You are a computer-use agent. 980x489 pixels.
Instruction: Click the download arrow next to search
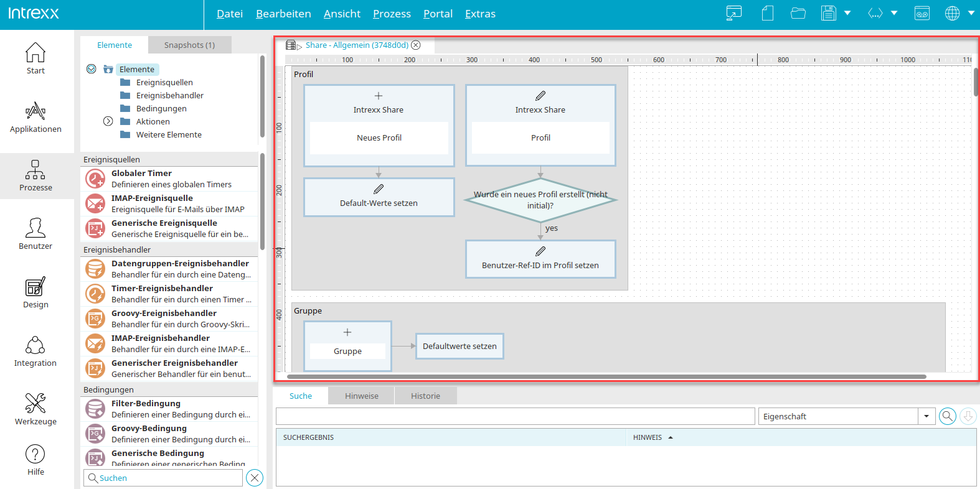click(x=968, y=416)
